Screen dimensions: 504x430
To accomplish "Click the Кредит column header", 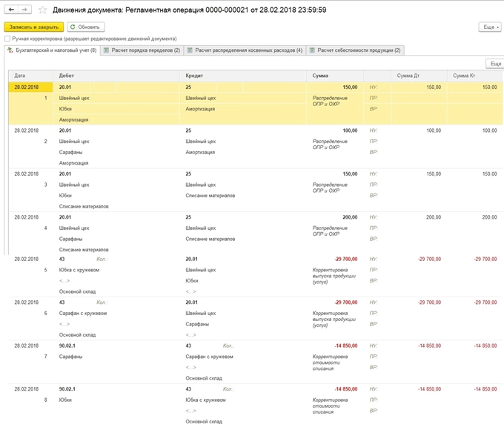I will point(242,76).
